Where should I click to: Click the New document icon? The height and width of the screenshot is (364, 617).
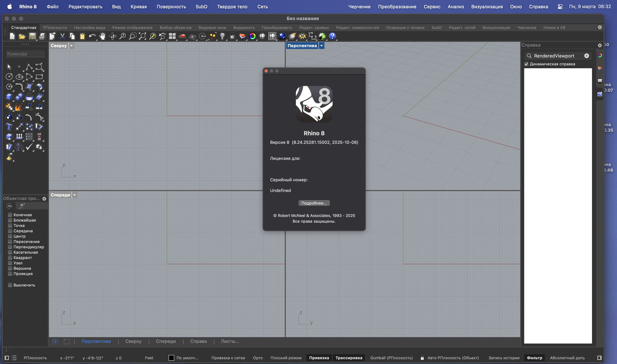click(12, 36)
